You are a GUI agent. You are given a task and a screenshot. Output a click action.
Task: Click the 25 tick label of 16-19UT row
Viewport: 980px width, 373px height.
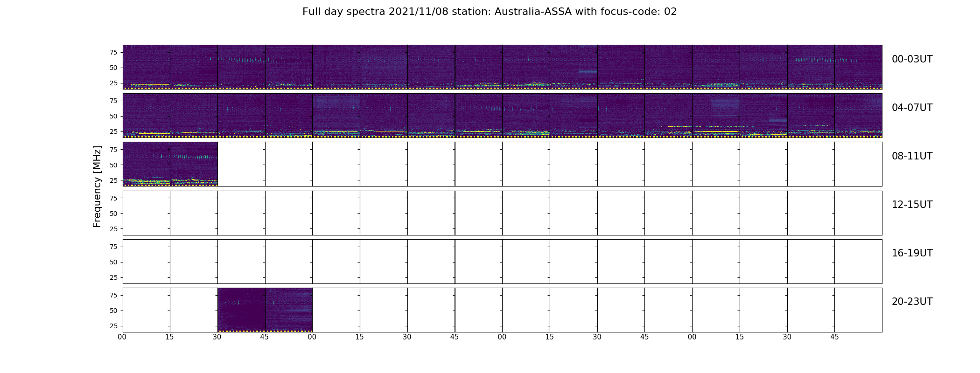coord(113,277)
